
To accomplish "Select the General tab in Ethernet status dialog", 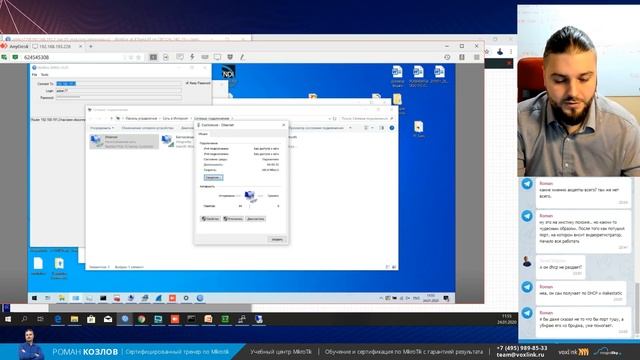I will pos(203,134).
